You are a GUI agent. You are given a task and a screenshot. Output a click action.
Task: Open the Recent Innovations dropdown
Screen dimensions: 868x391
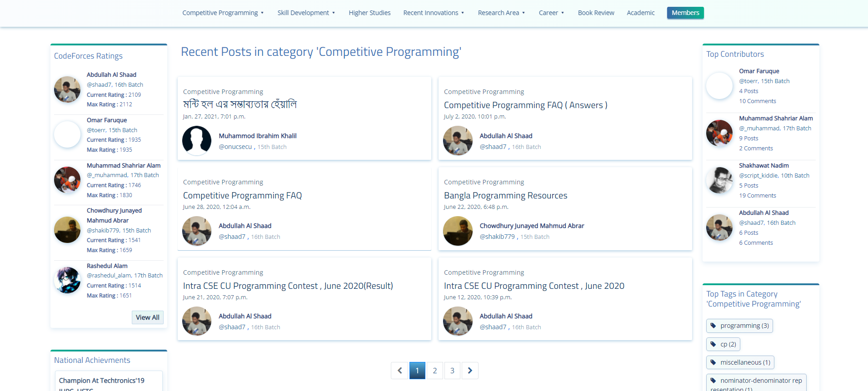coord(434,13)
